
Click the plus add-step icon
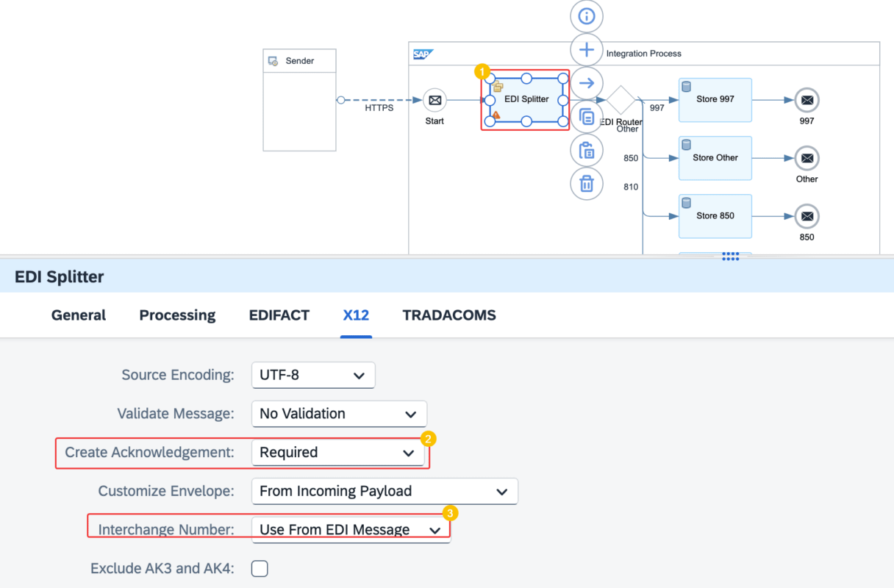pos(587,50)
